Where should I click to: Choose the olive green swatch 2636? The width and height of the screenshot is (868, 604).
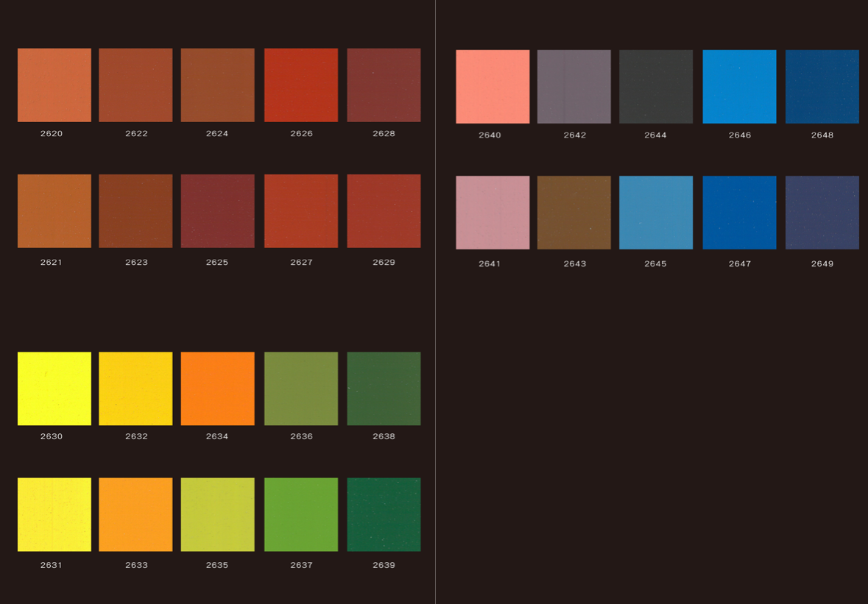coord(301,388)
